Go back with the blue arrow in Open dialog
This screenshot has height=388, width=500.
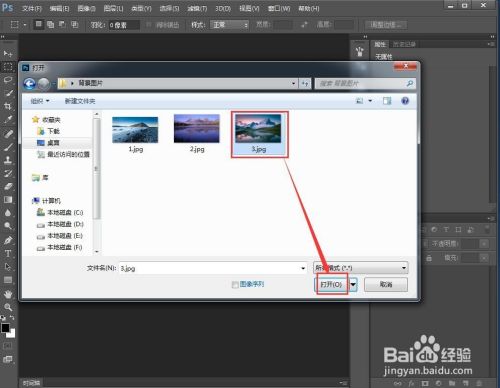(29, 83)
